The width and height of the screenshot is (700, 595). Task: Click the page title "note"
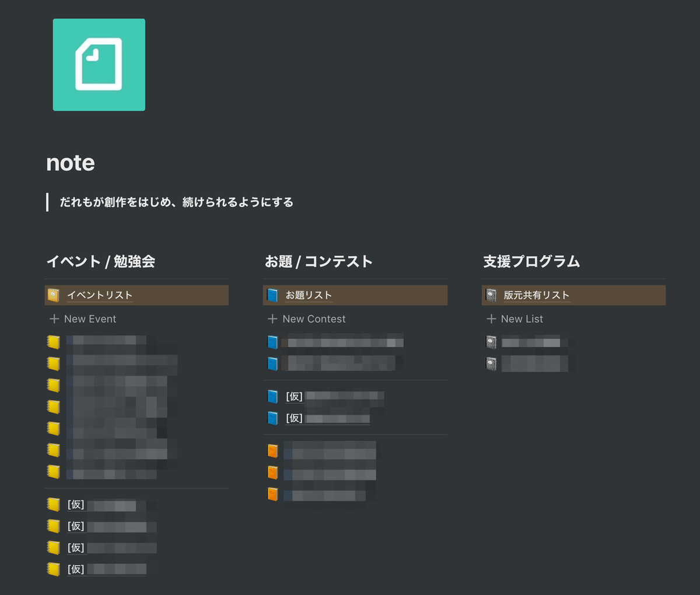[71, 163]
